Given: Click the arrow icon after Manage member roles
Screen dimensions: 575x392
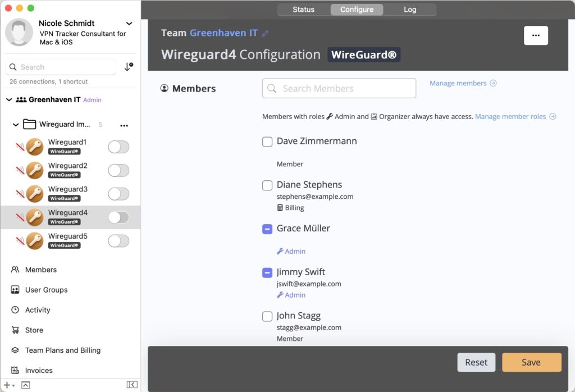Looking at the screenshot, I should (x=553, y=117).
